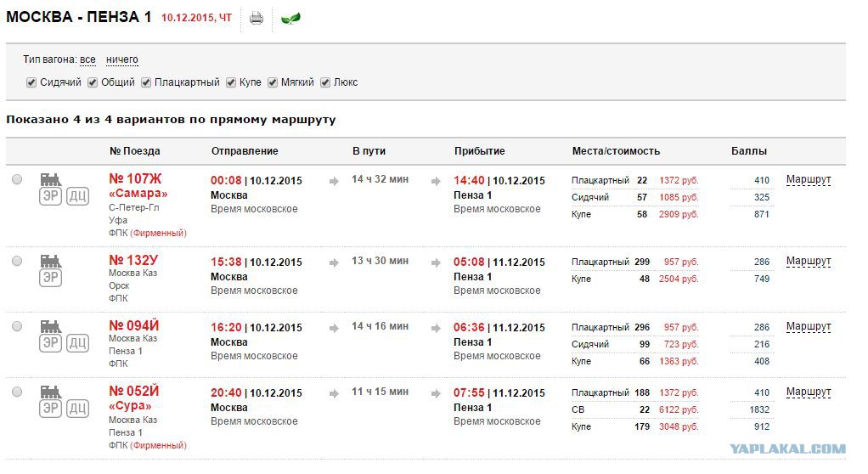Click the train icon for № 132У
Viewport: 868px width, 474px height.
pos(50,261)
